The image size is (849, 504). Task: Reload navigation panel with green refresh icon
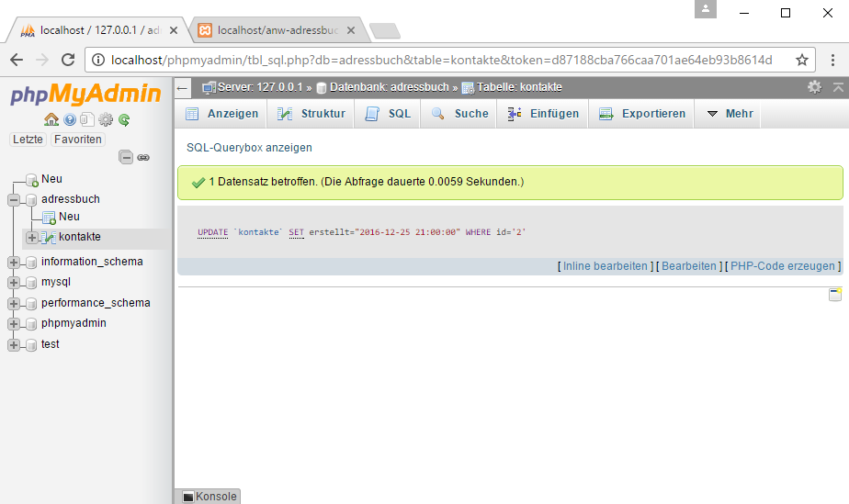pos(124,119)
